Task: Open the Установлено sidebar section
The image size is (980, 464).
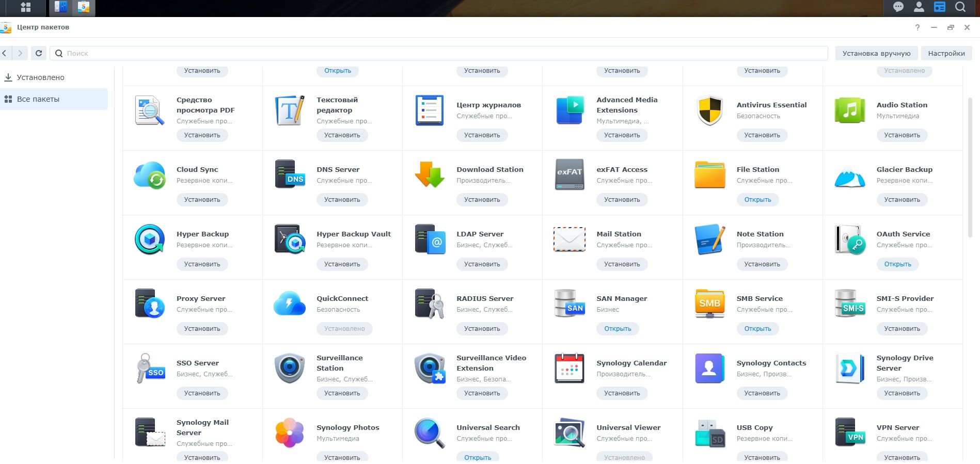Action: (54, 77)
